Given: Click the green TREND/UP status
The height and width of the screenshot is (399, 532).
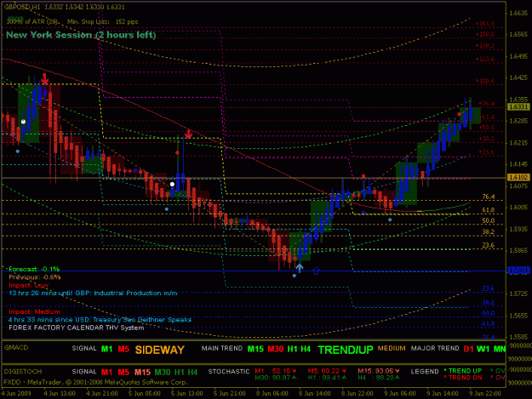Looking at the screenshot, I should point(346,350).
